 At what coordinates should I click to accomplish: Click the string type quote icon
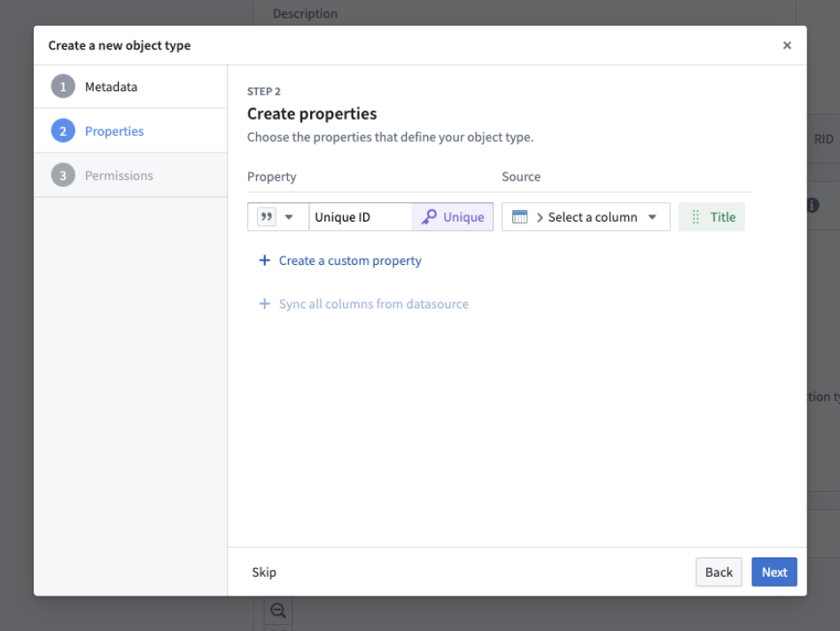(x=266, y=217)
